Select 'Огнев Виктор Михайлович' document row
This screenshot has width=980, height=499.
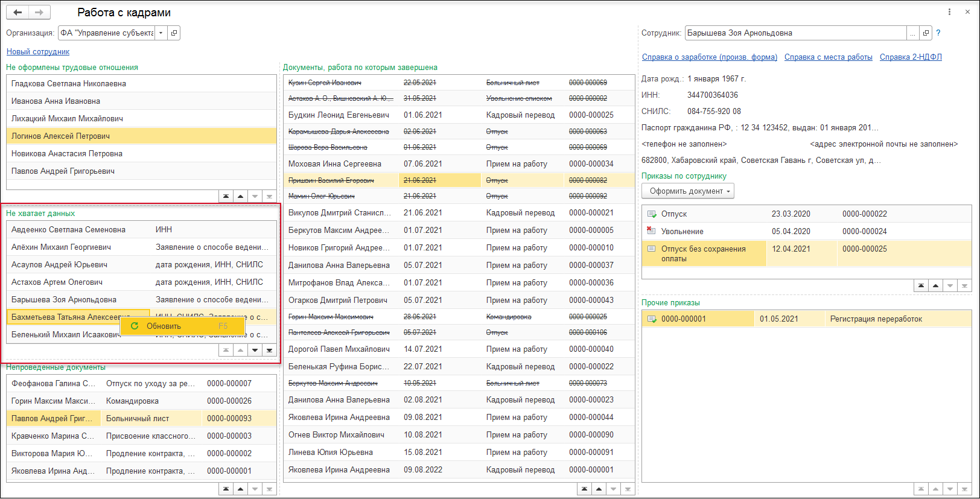[x=459, y=435]
